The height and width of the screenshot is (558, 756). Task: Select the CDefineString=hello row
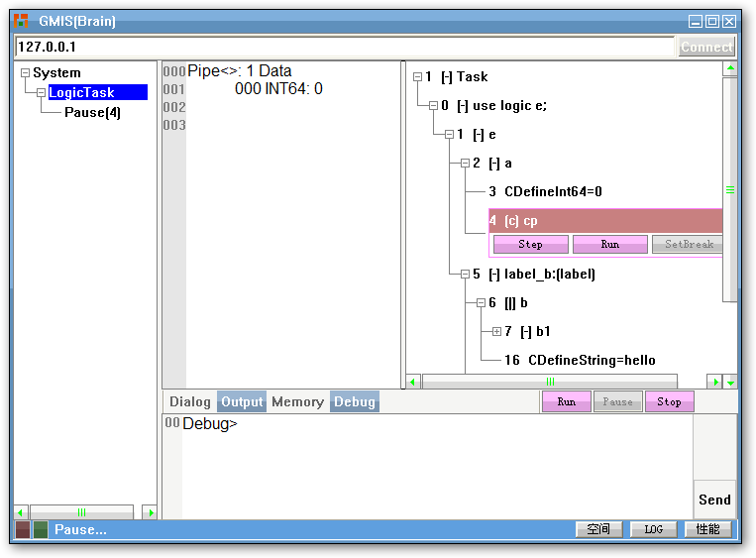pyautogui.click(x=580, y=360)
